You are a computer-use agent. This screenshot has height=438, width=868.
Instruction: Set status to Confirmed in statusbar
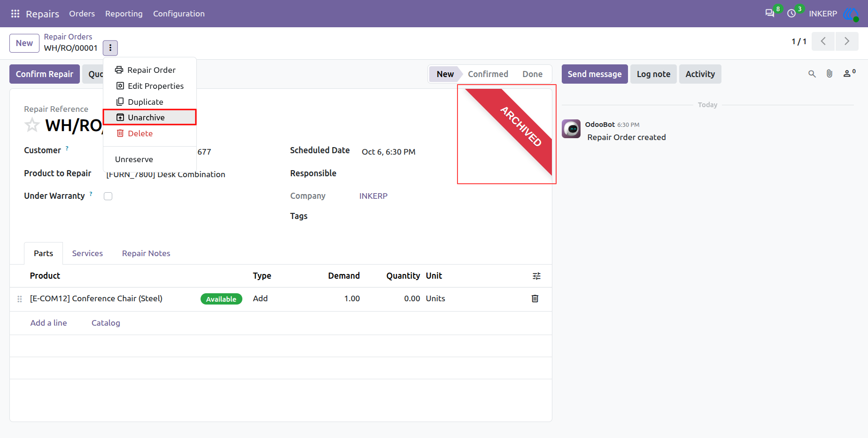tap(488, 74)
